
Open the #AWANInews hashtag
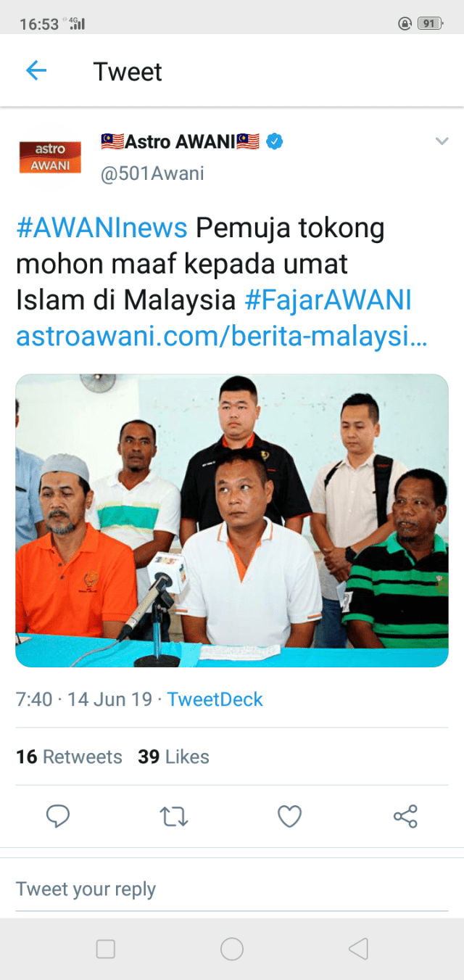pyautogui.click(x=101, y=228)
